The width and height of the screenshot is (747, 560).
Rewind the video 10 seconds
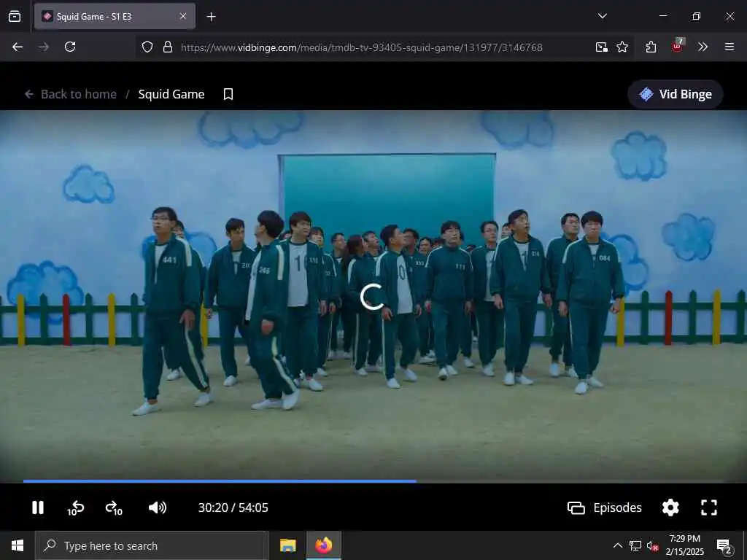click(x=75, y=508)
